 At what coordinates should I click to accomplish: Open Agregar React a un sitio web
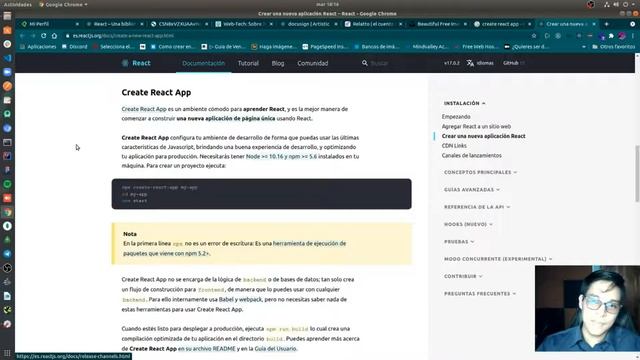476,127
